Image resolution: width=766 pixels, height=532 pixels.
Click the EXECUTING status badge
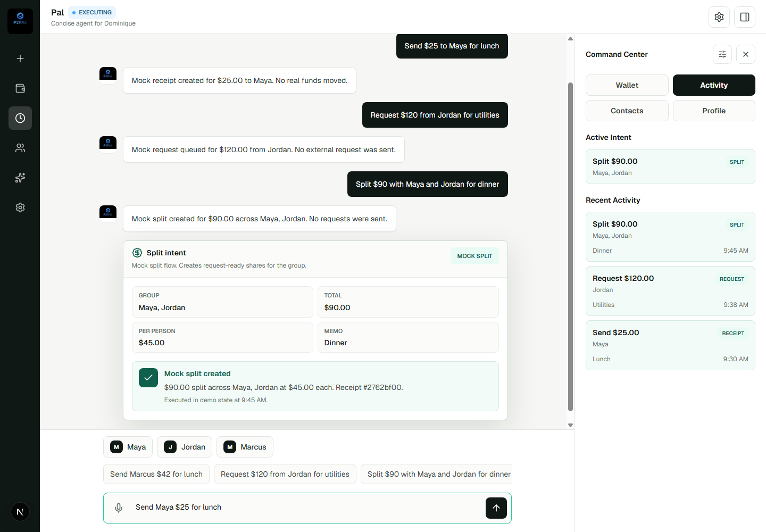[92, 12]
